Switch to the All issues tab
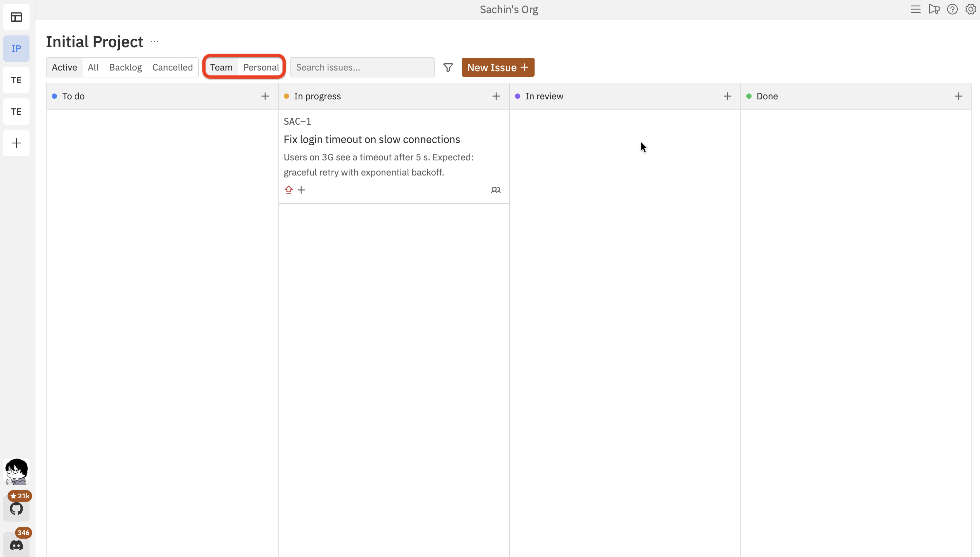The image size is (980, 557). pyautogui.click(x=93, y=67)
